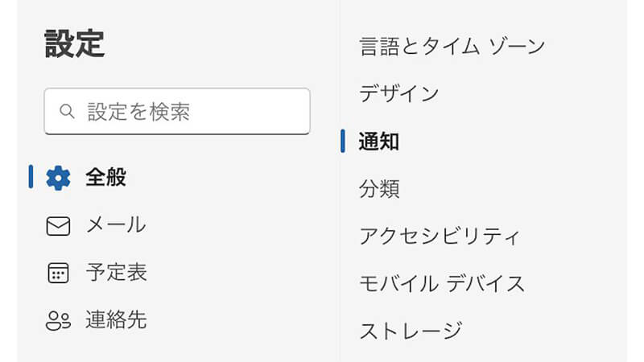
Task: Open the 分類 settings page
Action: [379, 189]
